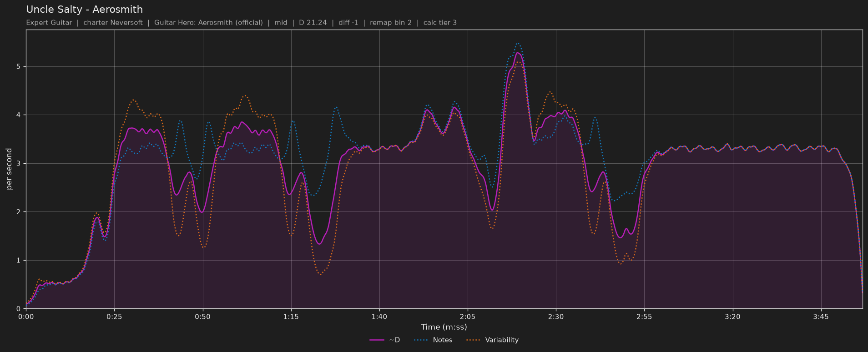Image resolution: width=868 pixels, height=352 pixels.
Task: Click the blue dotted Notes legend sample
Action: pos(422,340)
